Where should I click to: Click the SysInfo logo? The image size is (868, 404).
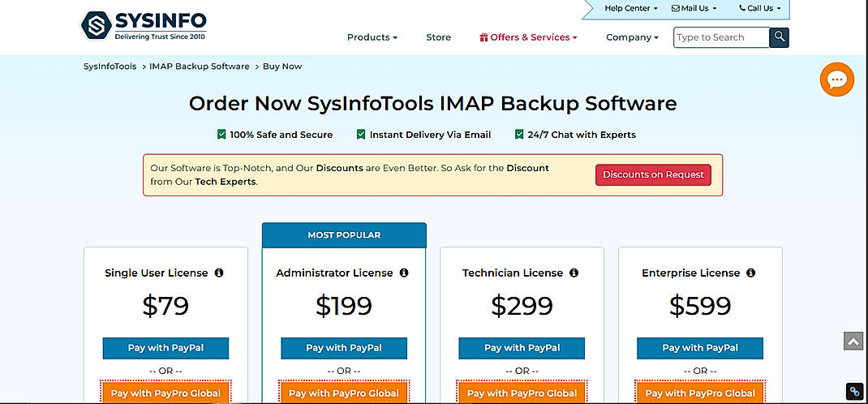(x=144, y=25)
